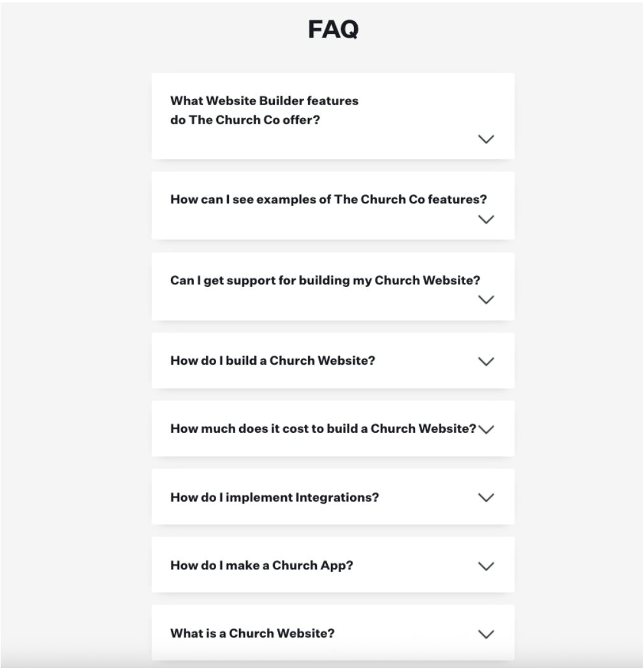Expand chevron for make a Church App
644x670 pixels.
tap(486, 565)
